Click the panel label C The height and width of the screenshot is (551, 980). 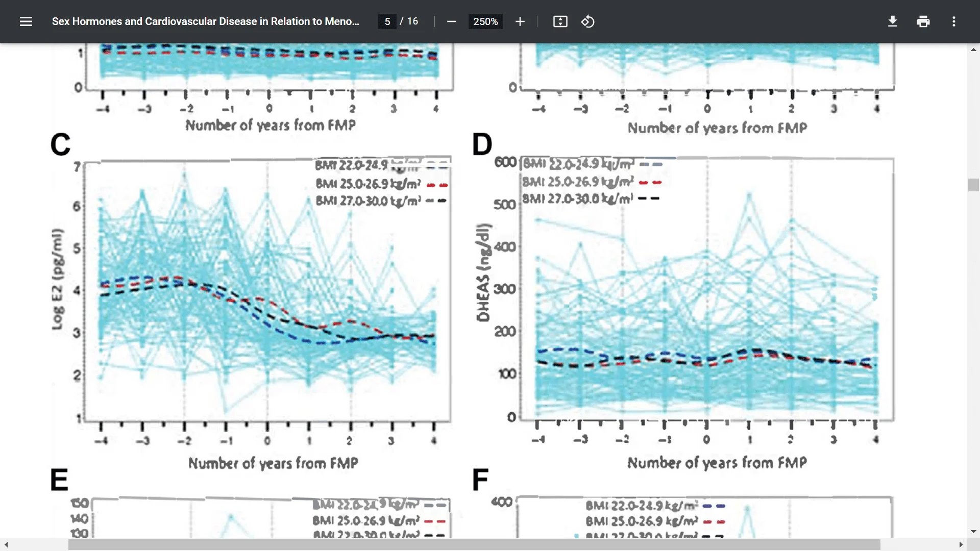60,145
